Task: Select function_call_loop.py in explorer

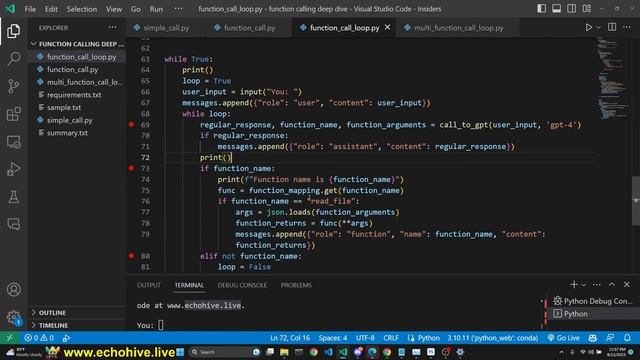Action: (x=77, y=57)
